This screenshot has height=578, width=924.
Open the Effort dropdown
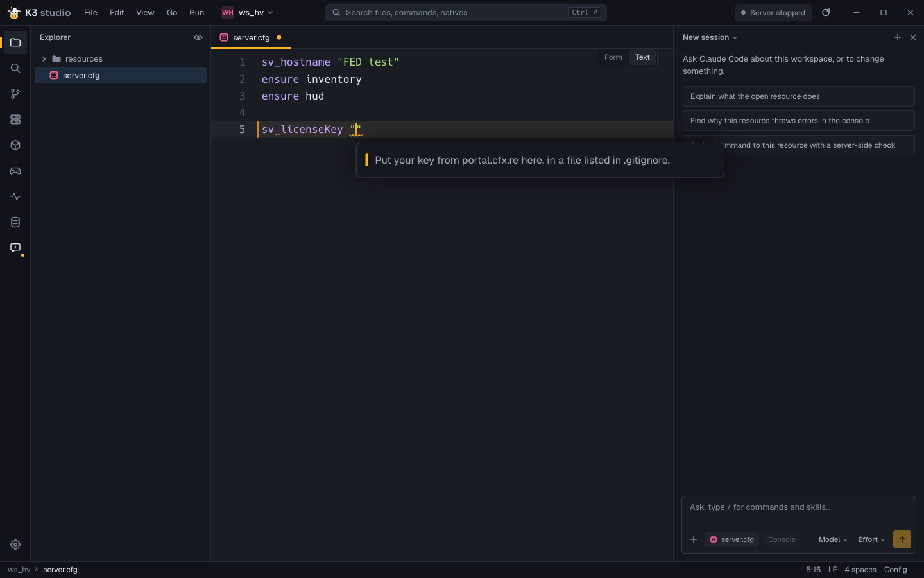pyautogui.click(x=871, y=539)
